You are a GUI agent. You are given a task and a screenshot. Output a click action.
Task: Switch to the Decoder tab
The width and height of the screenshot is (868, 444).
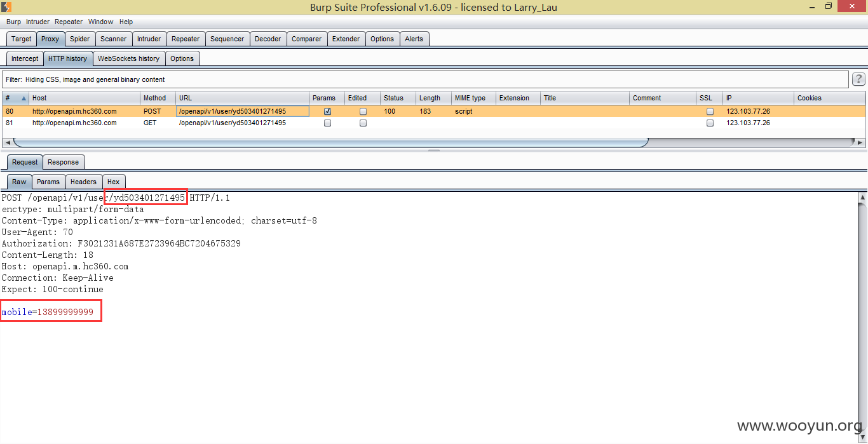pos(268,39)
